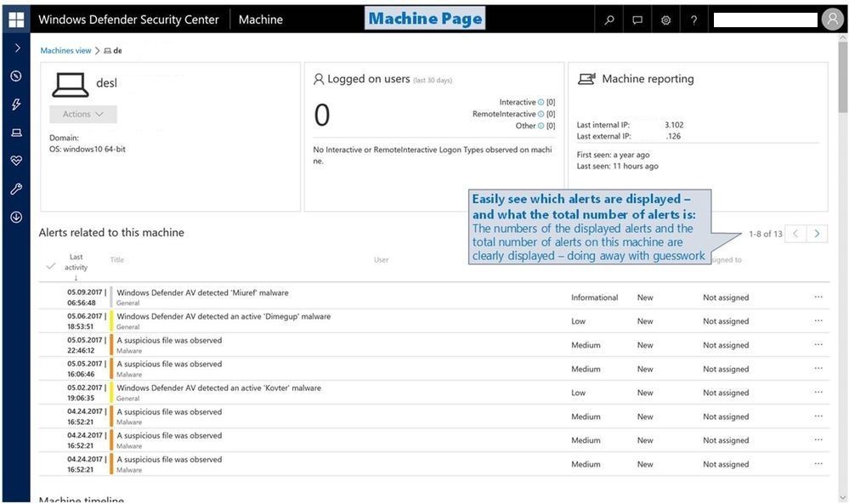Viewport: 849px width, 504px height.
Task: Click the Informational severity of Miuref alert
Action: pyautogui.click(x=594, y=297)
